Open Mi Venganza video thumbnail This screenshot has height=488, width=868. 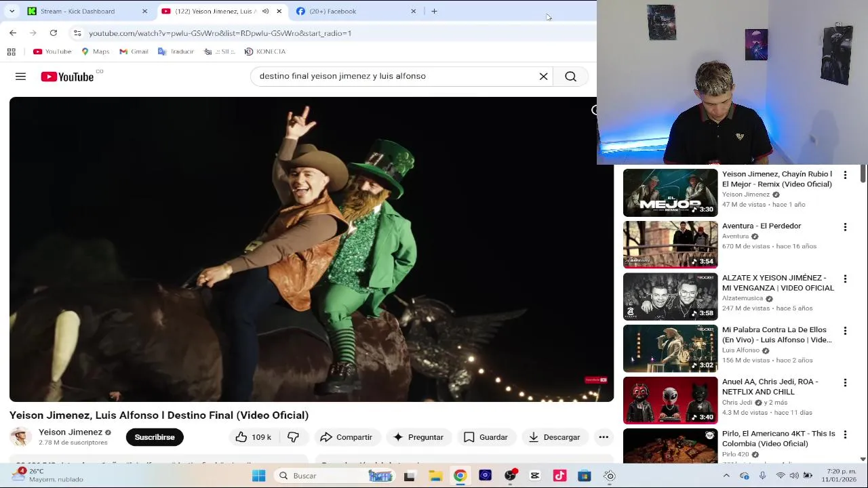[x=670, y=296]
